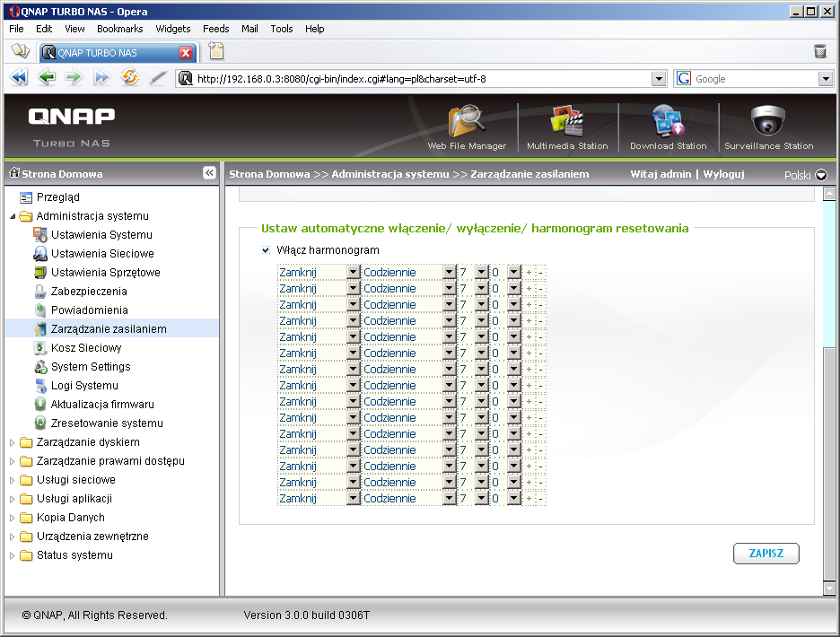Open the File menu
Screen dimensions: 840x637
click(17, 29)
